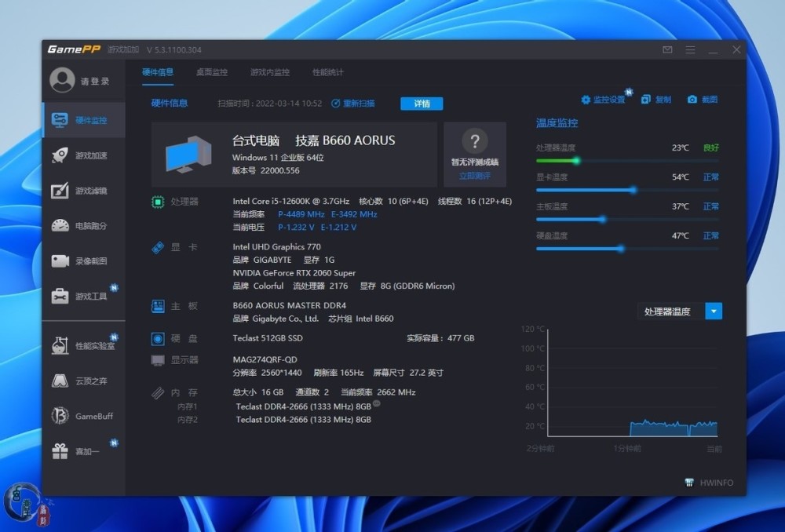This screenshot has width=785, height=532.
Task: Click Teclast 512GB SSD text
Action: point(268,338)
